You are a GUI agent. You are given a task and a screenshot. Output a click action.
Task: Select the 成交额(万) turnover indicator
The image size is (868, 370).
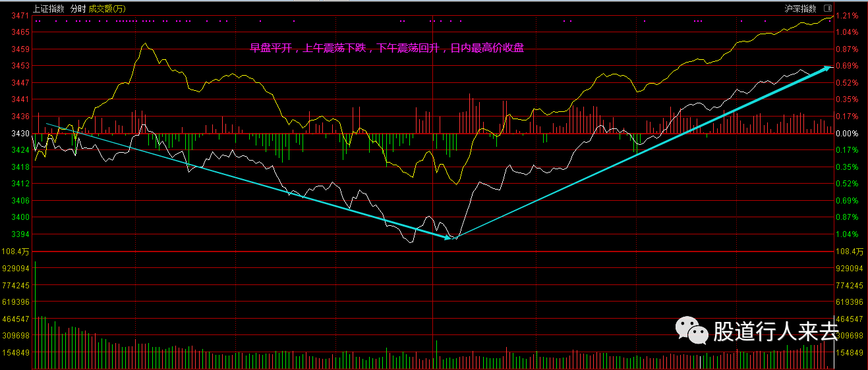pyautogui.click(x=107, y=9)
